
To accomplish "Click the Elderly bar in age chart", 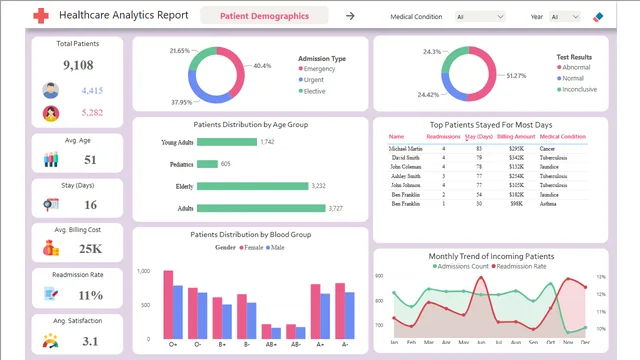I will point(253,186).
